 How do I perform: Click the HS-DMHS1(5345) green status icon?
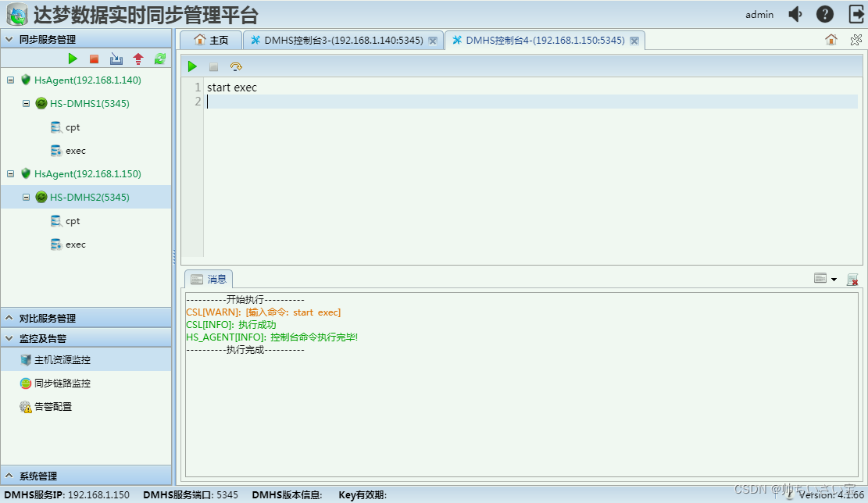click(x=41, y=103)
